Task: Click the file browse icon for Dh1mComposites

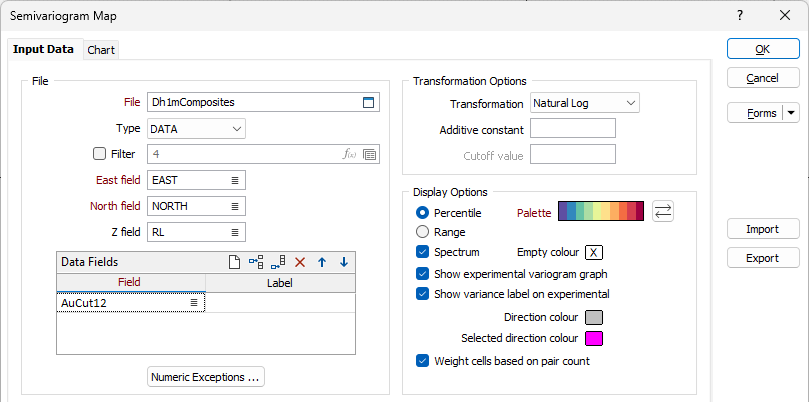Action: [x=368, y=102]
